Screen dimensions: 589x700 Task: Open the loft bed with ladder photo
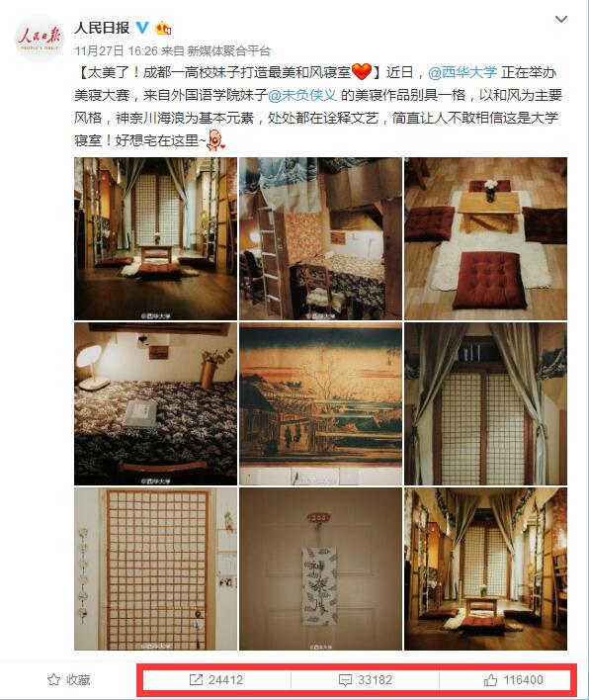(x=320, y=239)
